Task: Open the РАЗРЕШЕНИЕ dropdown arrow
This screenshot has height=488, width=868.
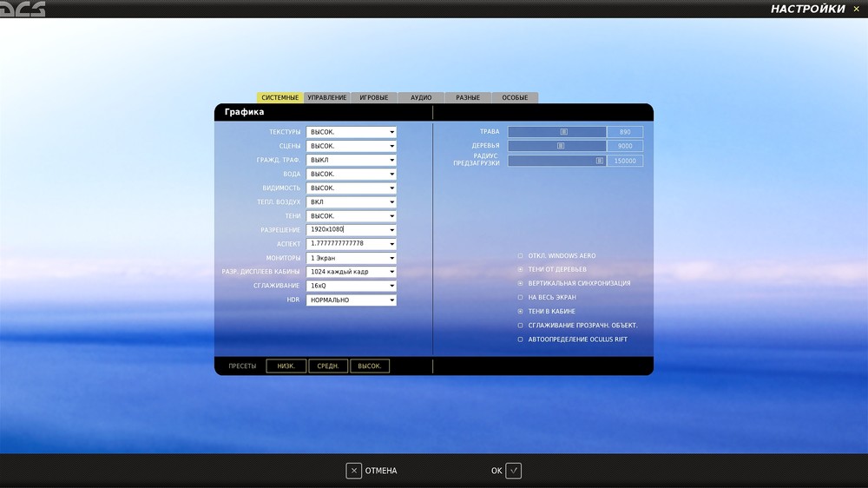Action: (392, 230)
